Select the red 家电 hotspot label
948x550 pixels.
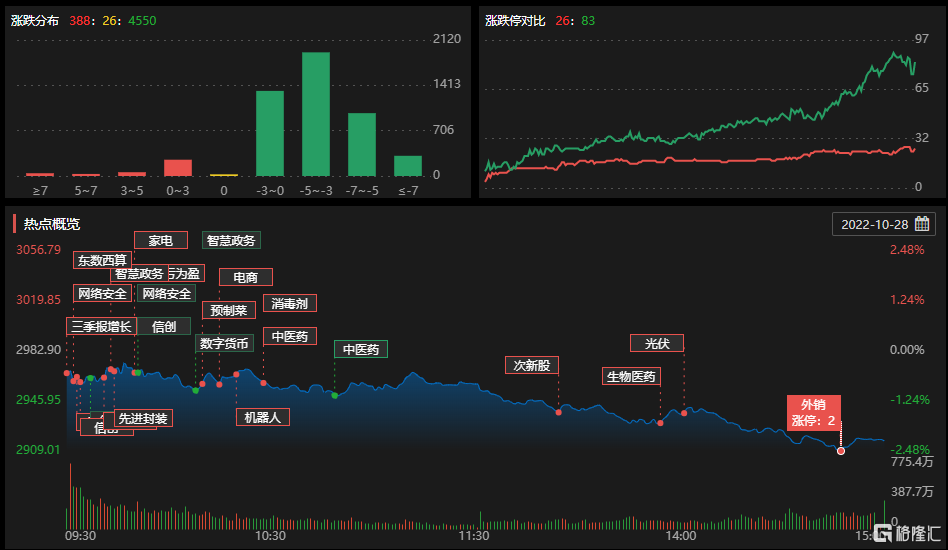(161, 241)
